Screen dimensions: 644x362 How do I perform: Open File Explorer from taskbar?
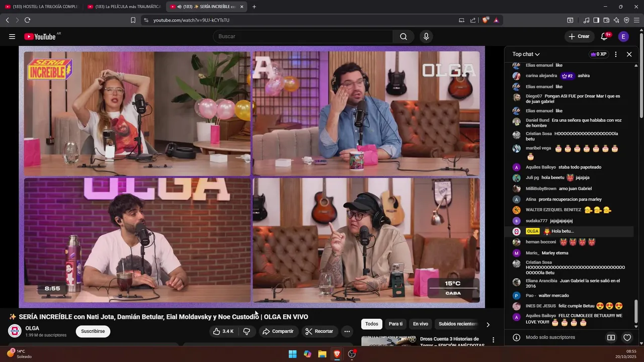(x=322, y=354)
